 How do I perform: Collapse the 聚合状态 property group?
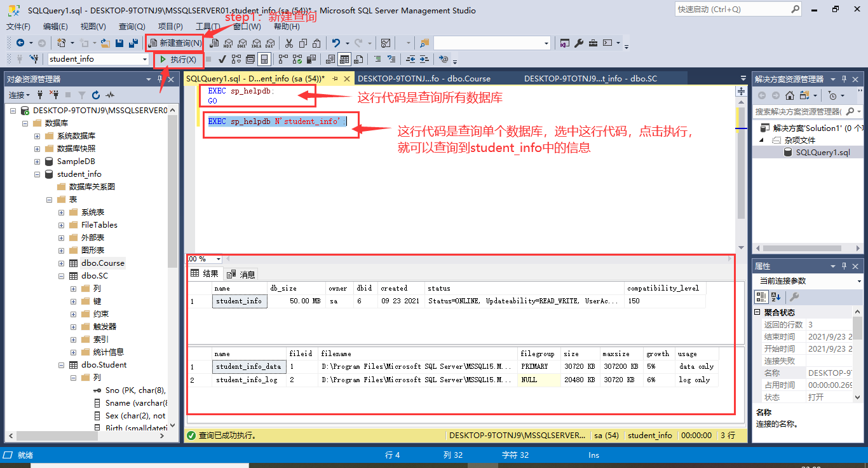757,313
